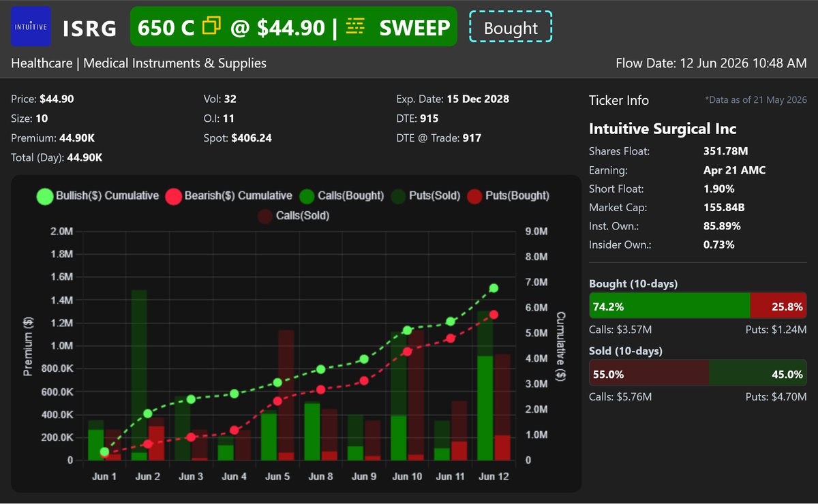Click the ISRG ticker symbol

click(89, 29)
